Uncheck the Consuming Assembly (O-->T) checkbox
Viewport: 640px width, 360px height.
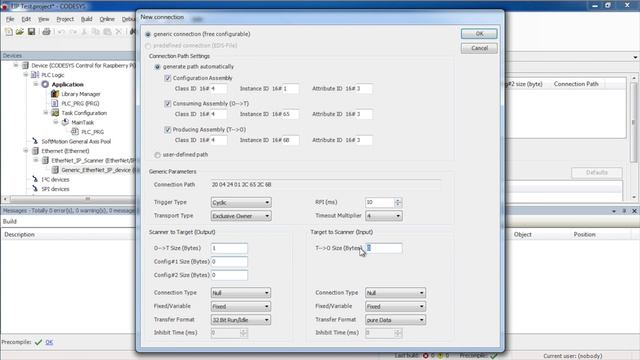point(167,104)
